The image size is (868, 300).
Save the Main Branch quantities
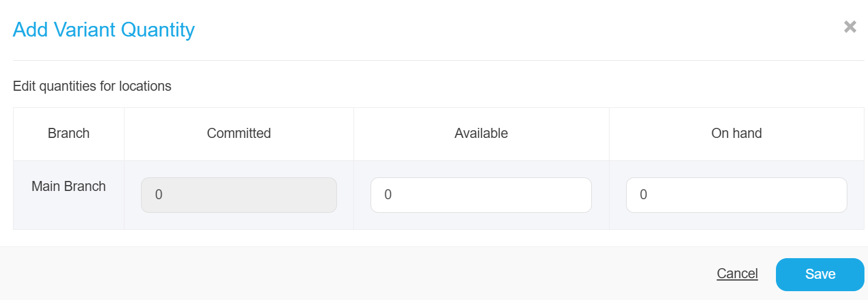(820, 274)
